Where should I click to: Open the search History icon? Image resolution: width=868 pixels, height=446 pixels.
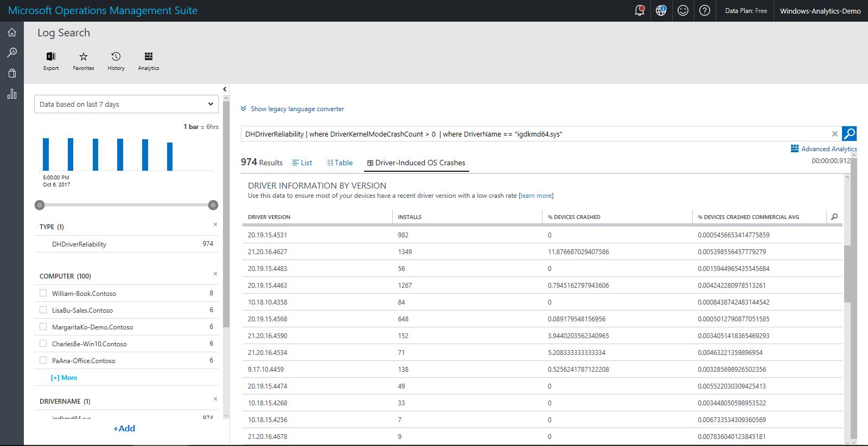pos(116,57)
